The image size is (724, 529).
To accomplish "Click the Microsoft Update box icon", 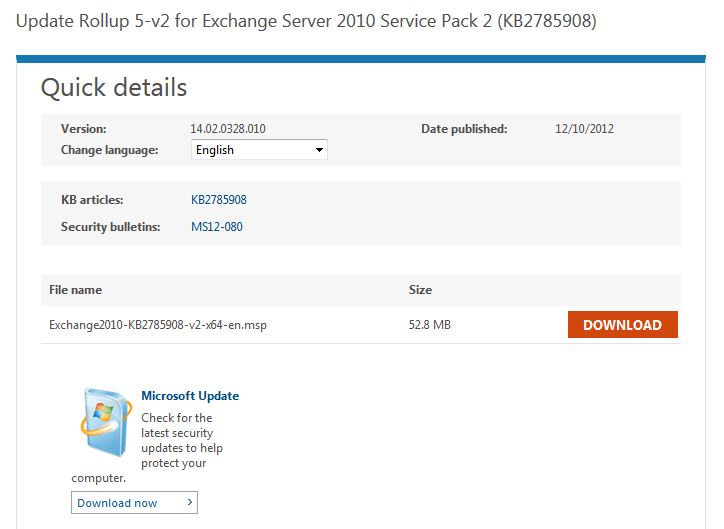I will pyautogui.click(x=106, y=422).
